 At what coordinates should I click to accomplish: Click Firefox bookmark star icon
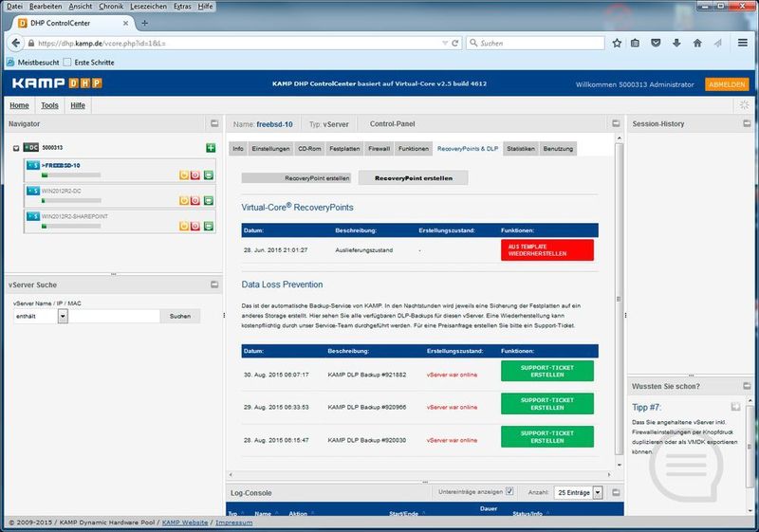click(617, 43)
